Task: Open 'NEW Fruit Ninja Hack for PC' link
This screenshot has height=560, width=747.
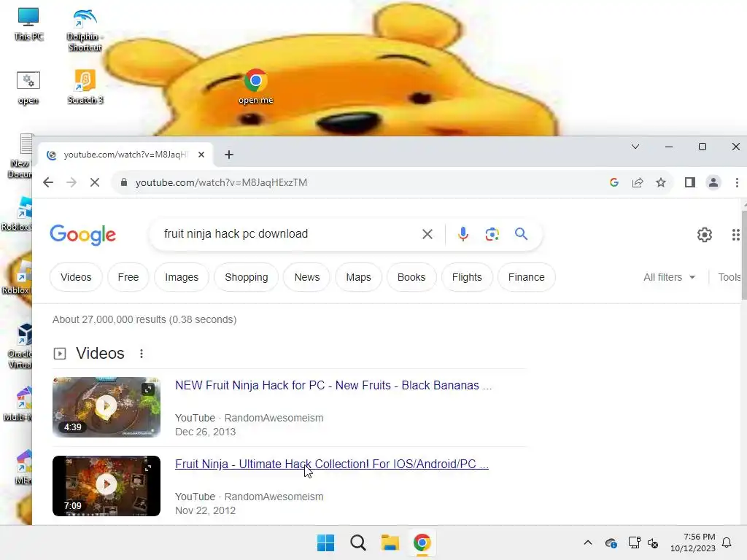Action: point(333,385)
